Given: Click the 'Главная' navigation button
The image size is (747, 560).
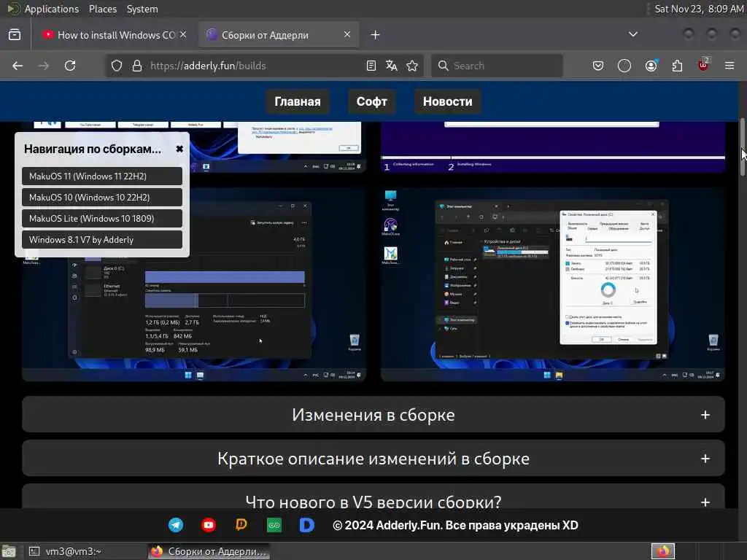Looking at the screenshot, I should click(x=298, y=101).
